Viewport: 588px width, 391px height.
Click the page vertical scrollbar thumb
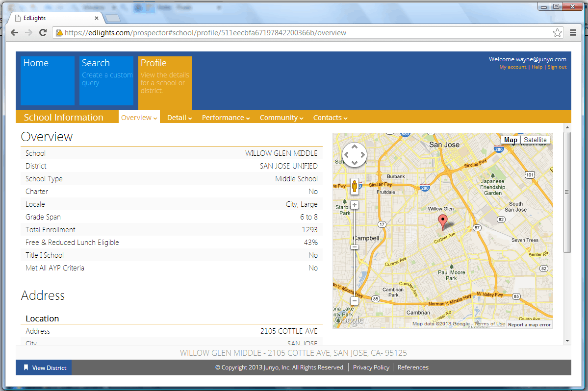click(x=567, y=192)
